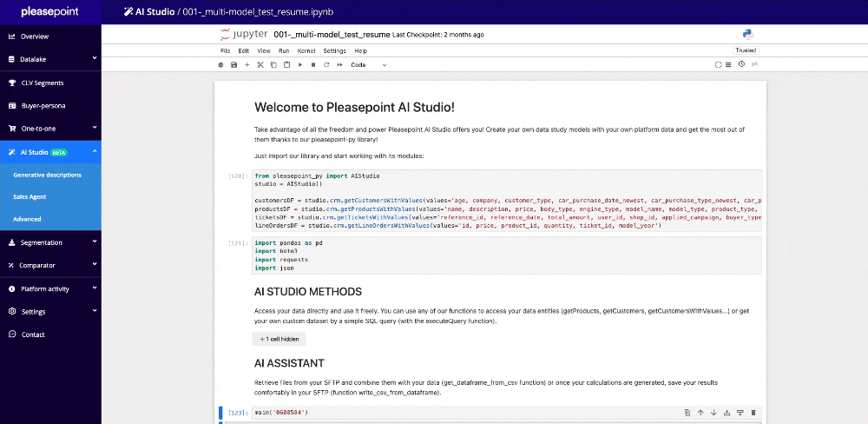Run the selected cell with play icon
Screen dimensions: 868x424
(299, 64)
